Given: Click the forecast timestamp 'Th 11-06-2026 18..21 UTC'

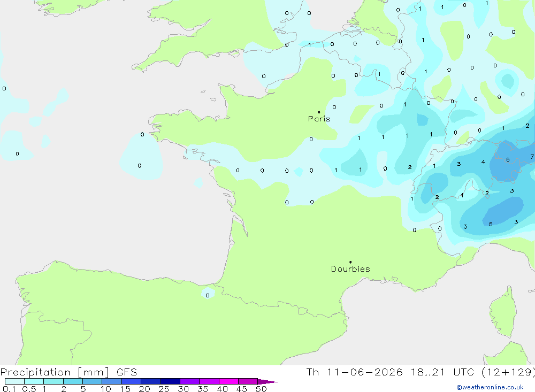Looking at the screenshot, I should pos(391,372).
